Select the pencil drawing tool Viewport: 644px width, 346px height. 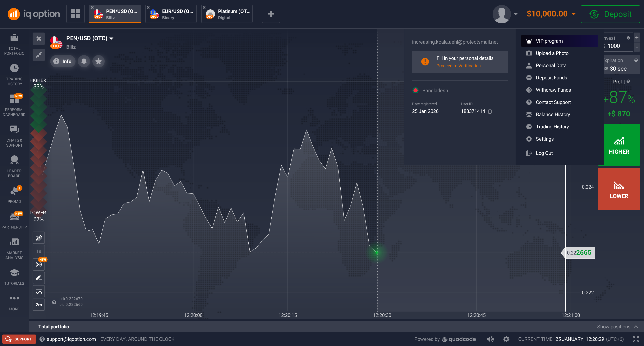tap(39, 278)
